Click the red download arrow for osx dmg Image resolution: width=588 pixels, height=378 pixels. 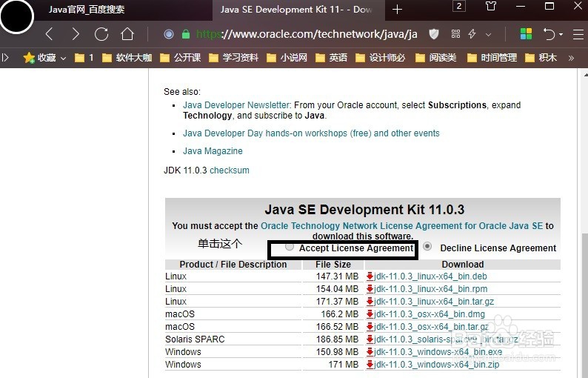click(x=370, y=314)
